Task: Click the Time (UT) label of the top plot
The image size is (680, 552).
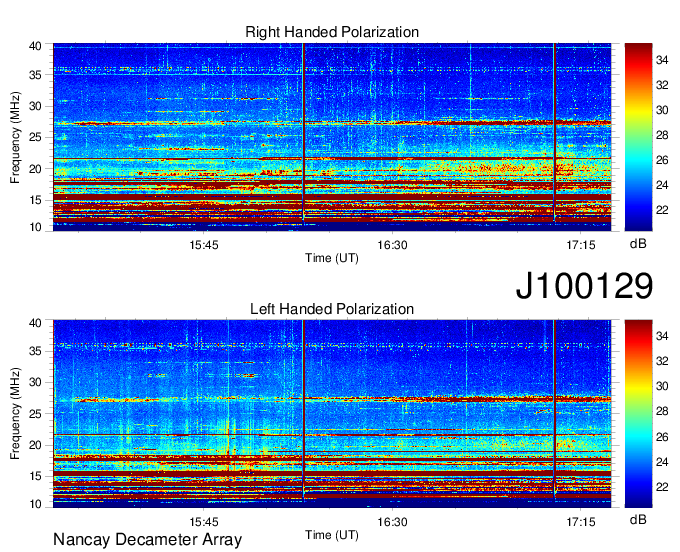Action: click(x=332, y=258)
